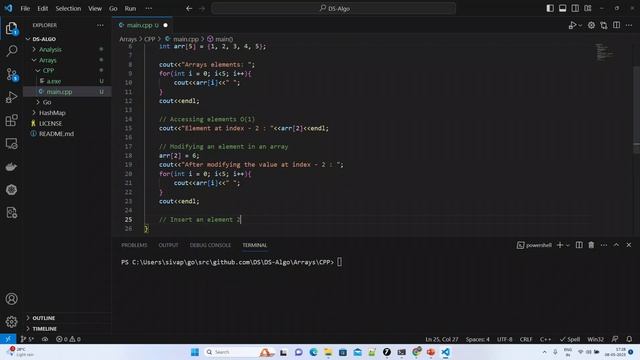Image resolution: width=640 pixels, height=360 pixels.
Task: Switch to the OUTPUT panel tab
Action: click(168, 245)
